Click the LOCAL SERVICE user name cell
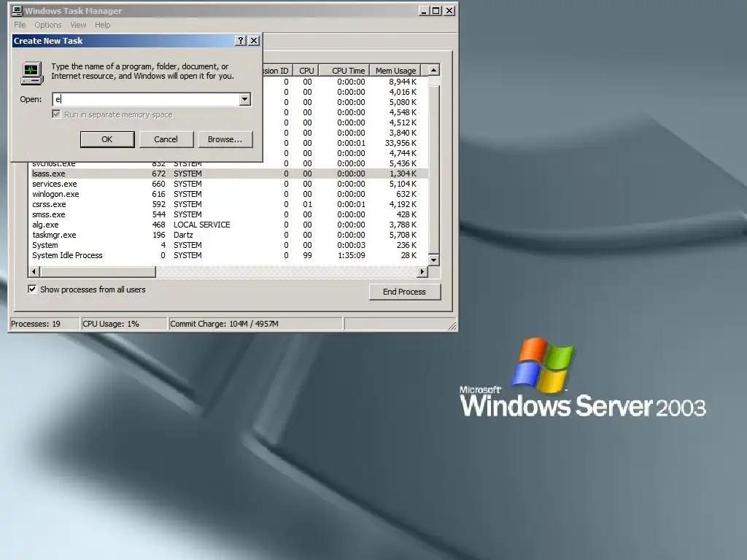This screenshot has height=560, width=747. point(201,225)
